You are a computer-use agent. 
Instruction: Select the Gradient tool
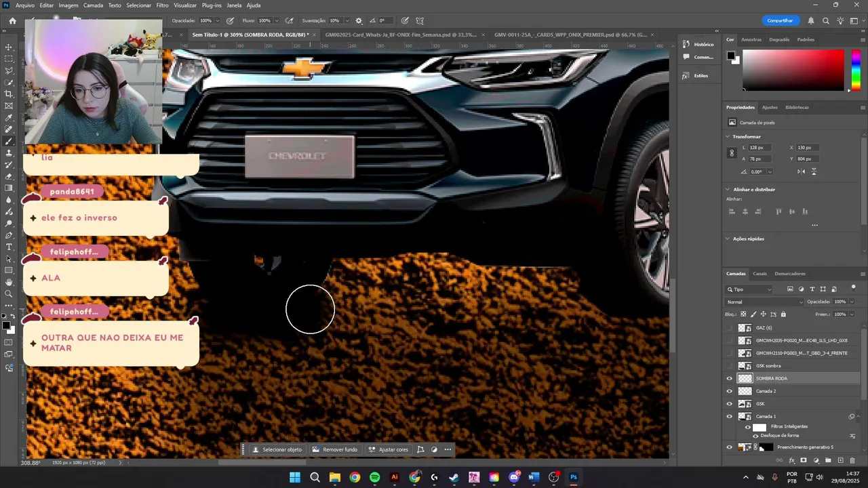click(9, 188)
